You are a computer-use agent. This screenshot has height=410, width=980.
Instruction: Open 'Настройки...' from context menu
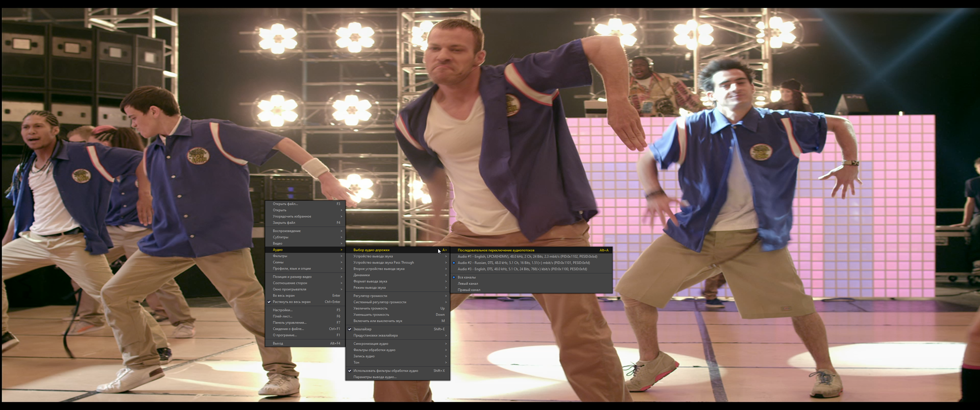pyautogui.click(x=282, y=310)
